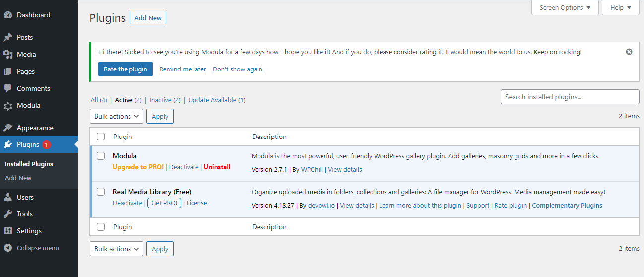This screenshot has width=644, height=277.
Task: Deactivate the Modula plugin
Action: (184, 167)
